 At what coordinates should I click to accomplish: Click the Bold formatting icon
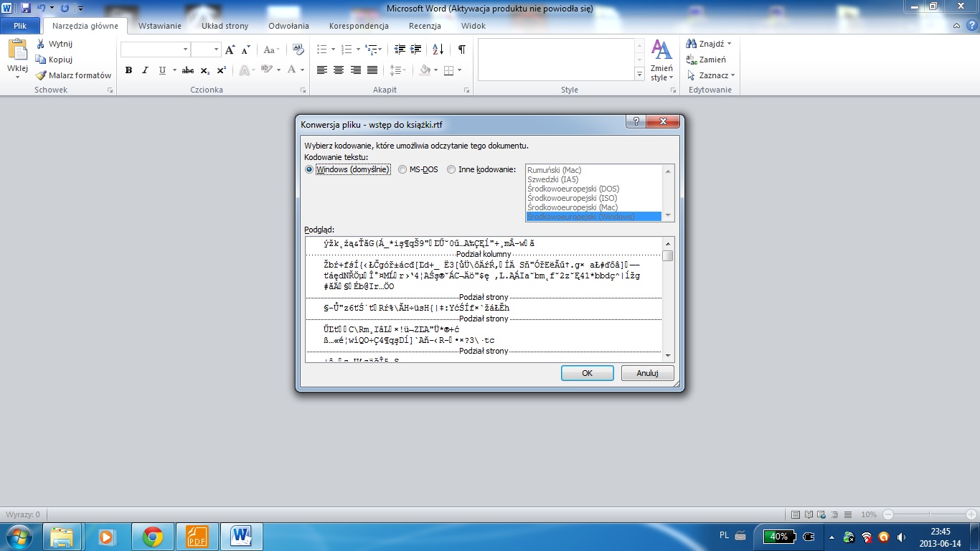pos(129,70)
